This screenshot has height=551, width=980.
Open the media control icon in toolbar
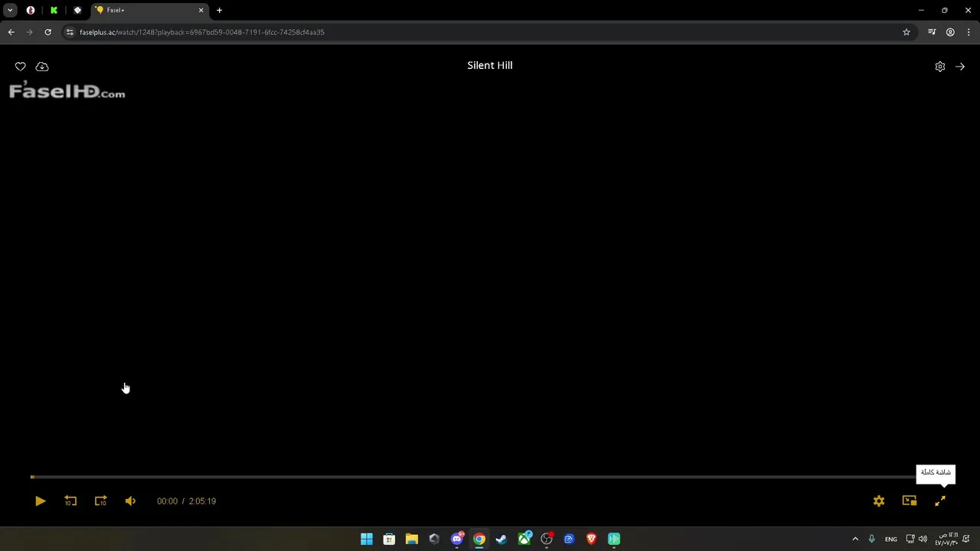pos(932,32)
